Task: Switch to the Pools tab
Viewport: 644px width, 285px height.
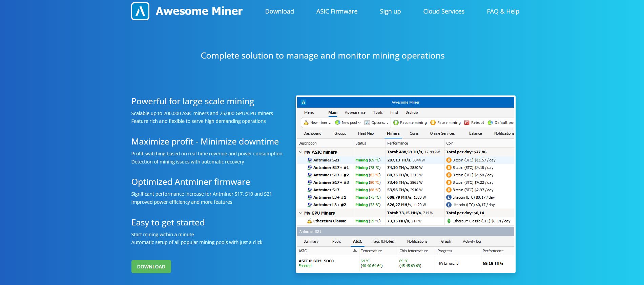Action: [336, 241]
